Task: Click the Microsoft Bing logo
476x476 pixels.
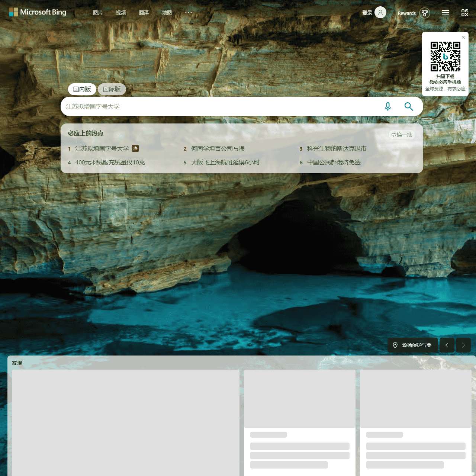Action: click(x=38, y=12)
